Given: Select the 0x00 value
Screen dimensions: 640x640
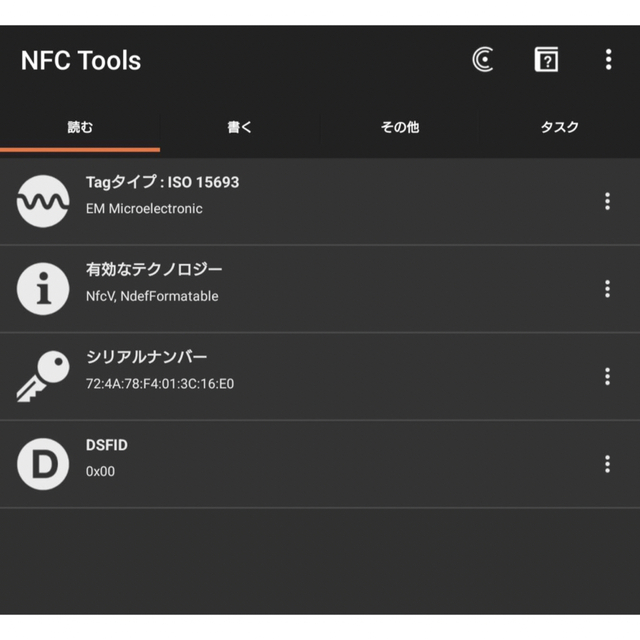Looking at the screenshot, I should [100, 471].
